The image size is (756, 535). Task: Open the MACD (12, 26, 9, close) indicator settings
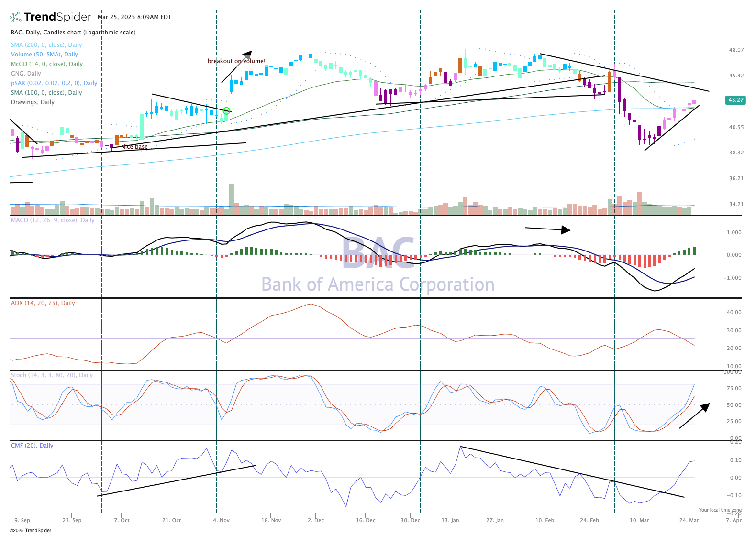point(53,220)
